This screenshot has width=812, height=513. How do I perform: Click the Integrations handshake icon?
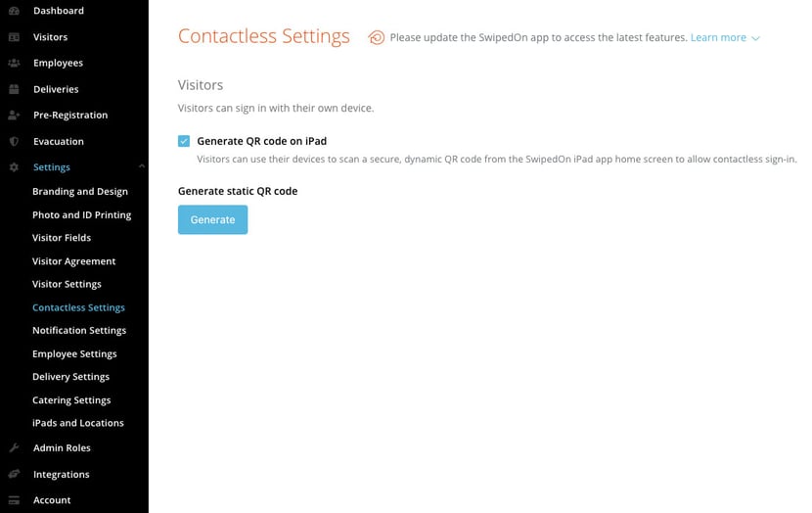[14, 474]
